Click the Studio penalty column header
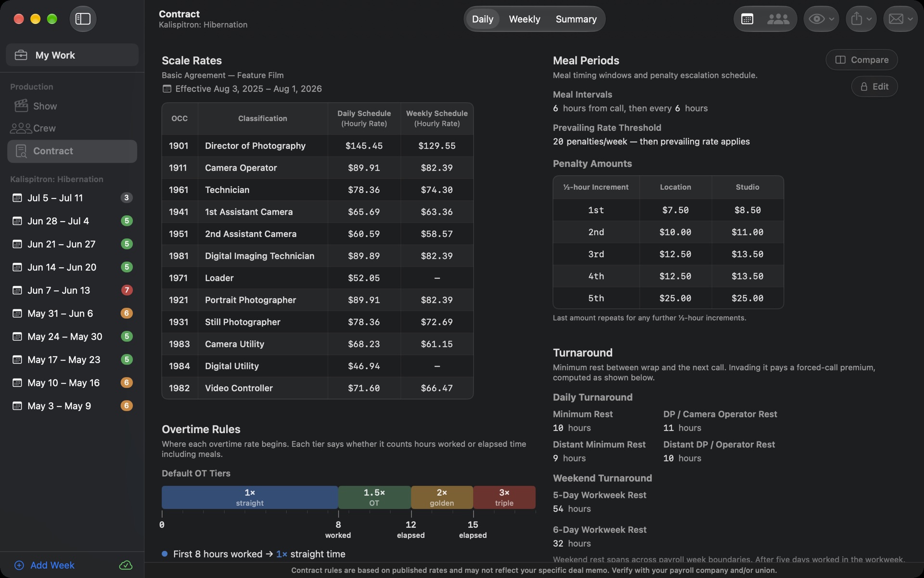 [x=747, y=187]
